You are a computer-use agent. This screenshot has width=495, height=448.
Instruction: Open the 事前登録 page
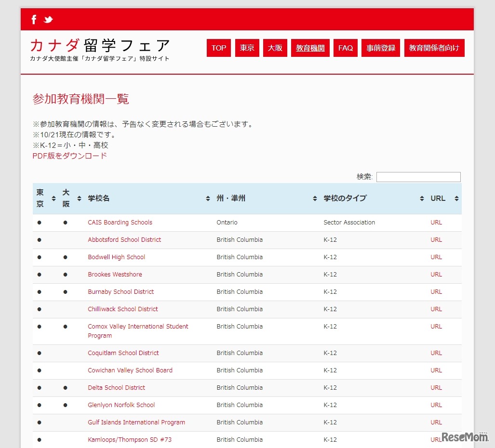(380, 48)
